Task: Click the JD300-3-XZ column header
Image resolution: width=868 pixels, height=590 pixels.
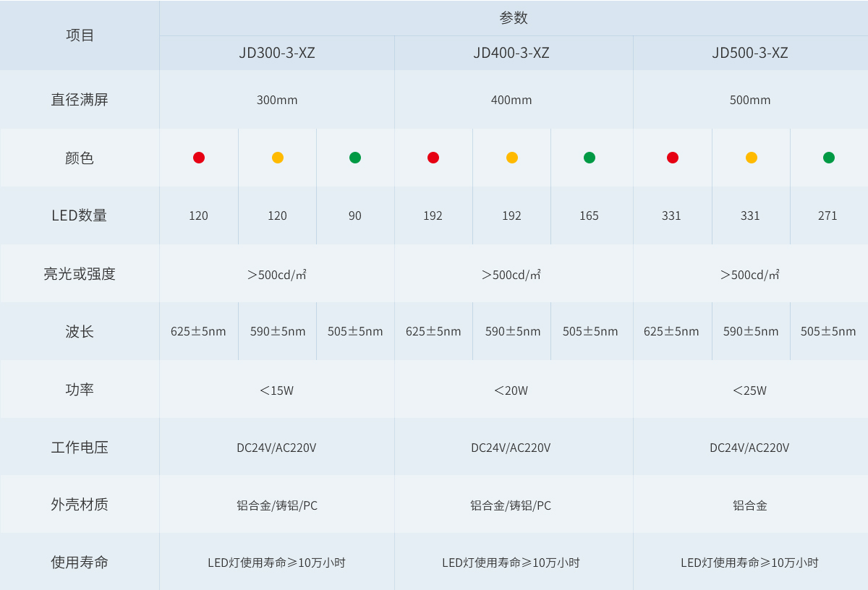Action: [x=276, y=52]
